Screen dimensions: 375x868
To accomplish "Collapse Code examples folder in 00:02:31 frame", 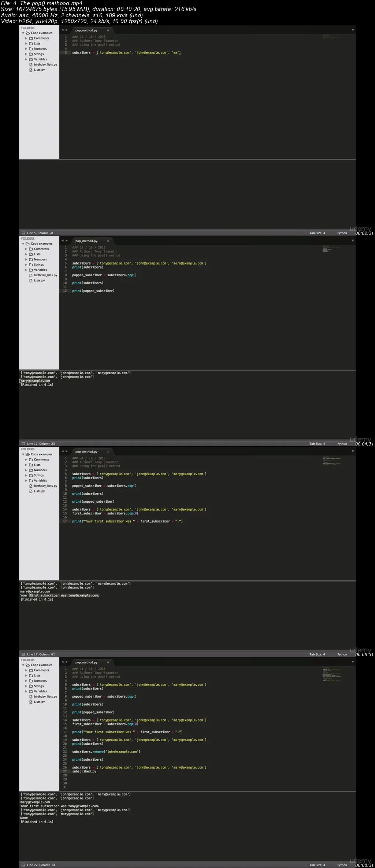I will (x=23, y=33).
